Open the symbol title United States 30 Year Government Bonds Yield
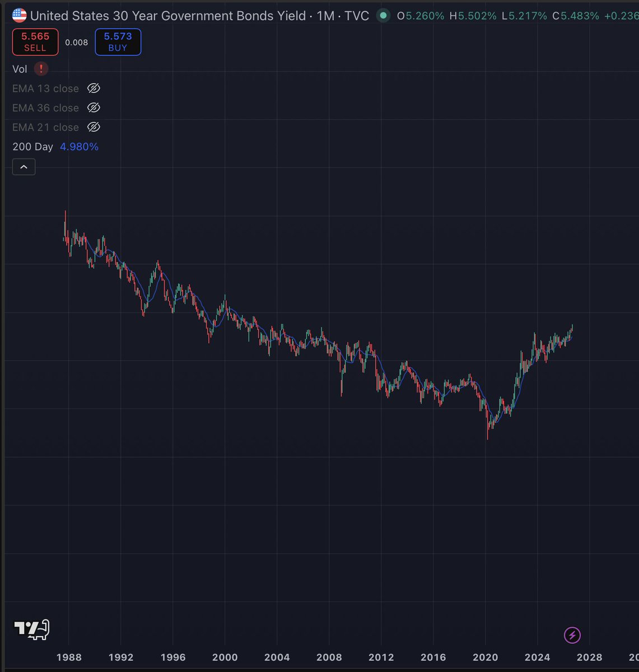Screen dimensions: 639x672 [x=168, y=16]
